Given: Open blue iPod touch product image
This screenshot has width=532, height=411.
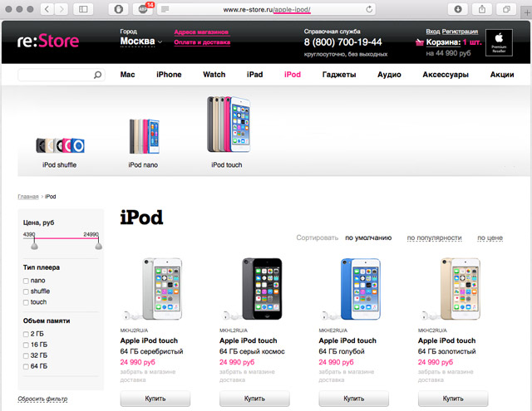Looking at the screenshot, I should [x=361, y=289].
